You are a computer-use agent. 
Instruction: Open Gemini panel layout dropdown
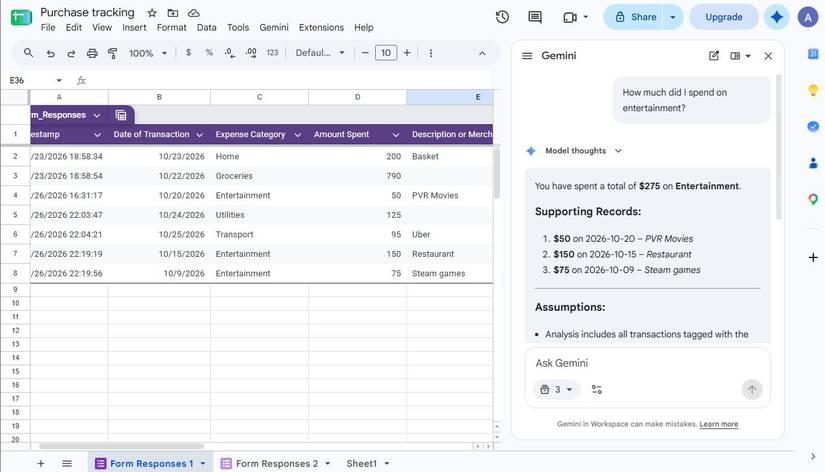tap(740, 56)
